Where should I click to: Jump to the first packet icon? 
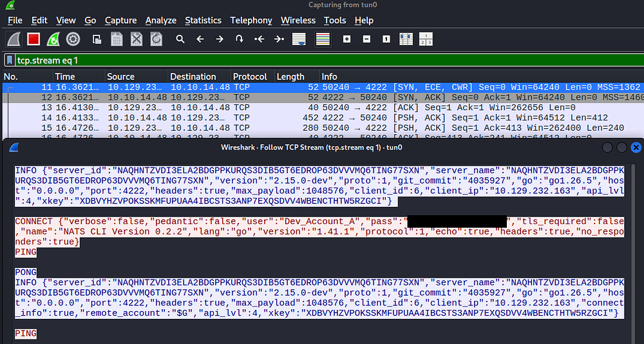tap(259, 39)
